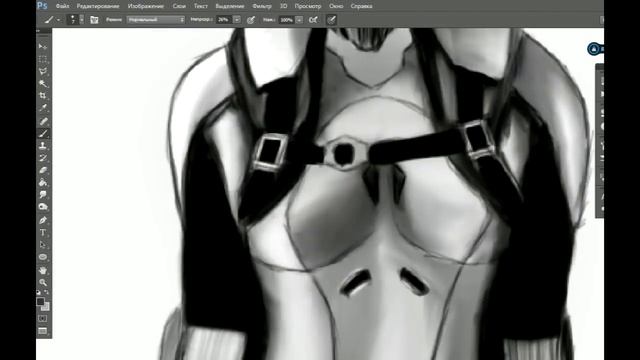Open the blending mode dropdown
This screenshot has height=360, width=640.
tap(156, 20)
